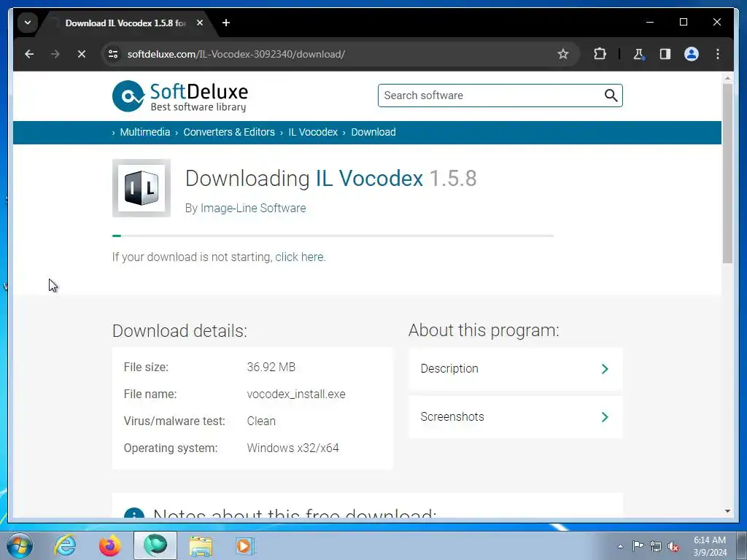The width and height of the screenshot is (747, 560).
Task: Open the Chrome three-dot menu
Action: coord(718,54)
